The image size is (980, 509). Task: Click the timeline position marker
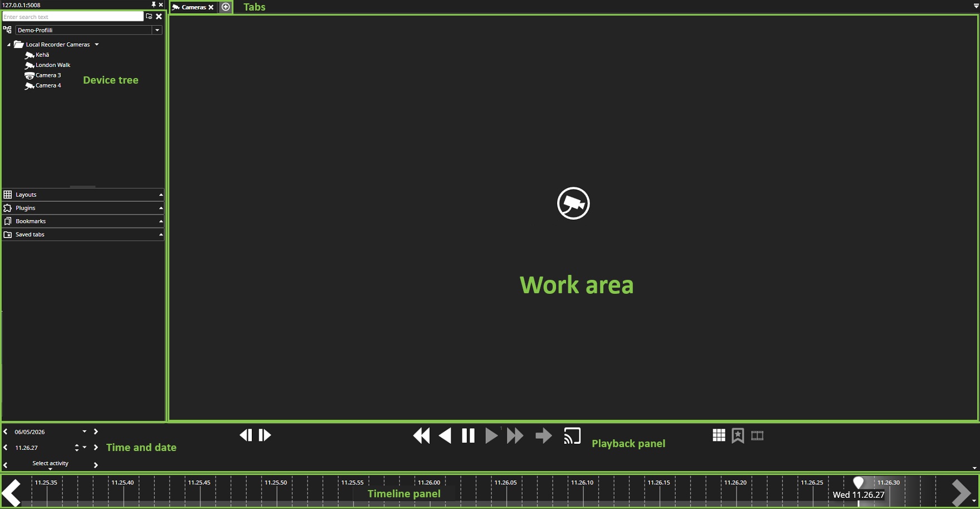coord(859,483)
